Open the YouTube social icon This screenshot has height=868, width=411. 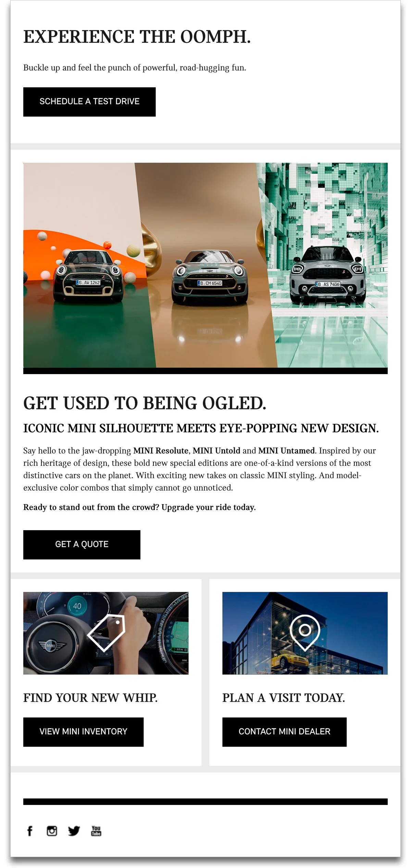pyautogui.click(x=96, y=831)
